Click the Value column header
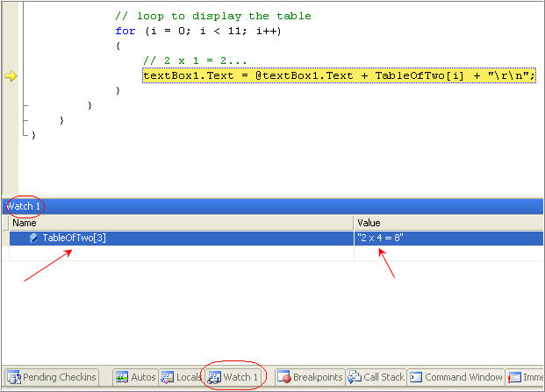The image size is (545, 392). 448,223
